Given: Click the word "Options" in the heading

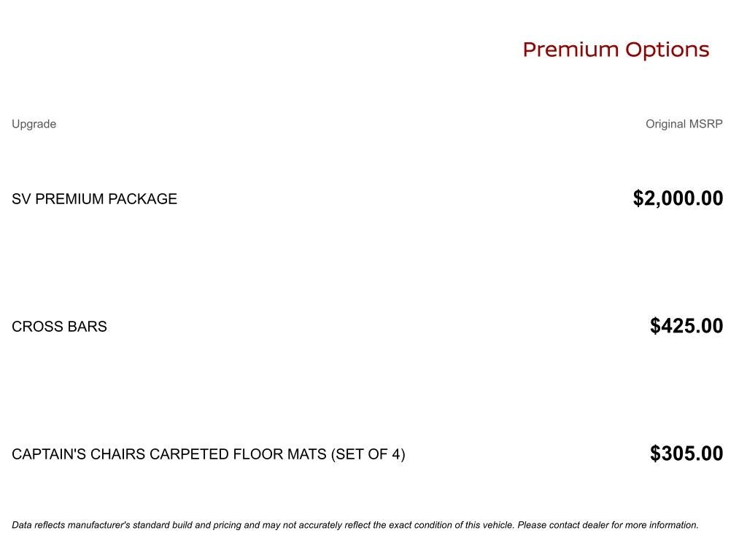Looking at the screenshot, I should 667,50.
